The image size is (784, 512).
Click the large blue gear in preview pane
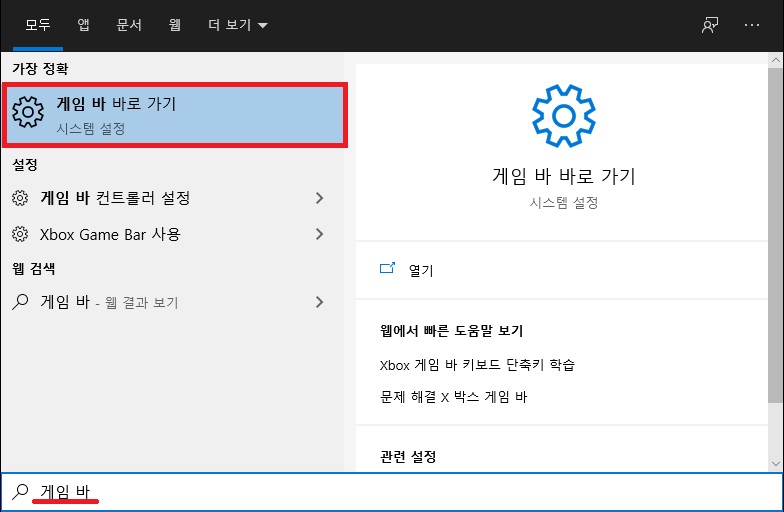pos(564,116)
